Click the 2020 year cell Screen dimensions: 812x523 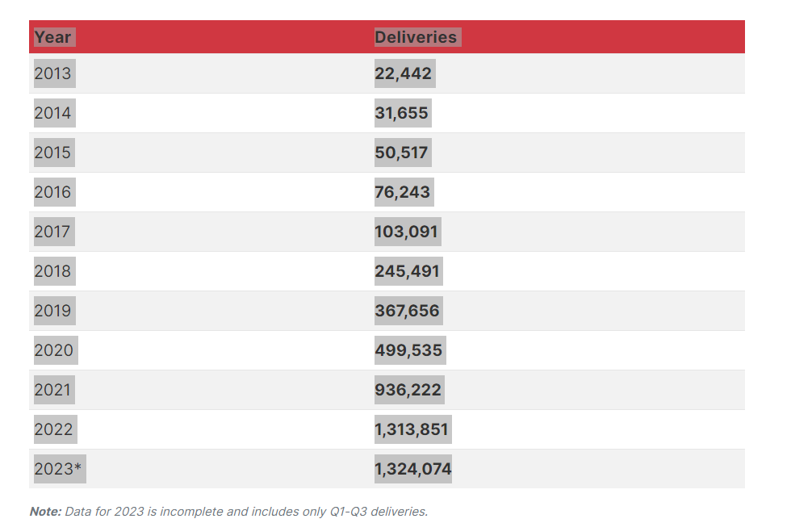point(56,350)
